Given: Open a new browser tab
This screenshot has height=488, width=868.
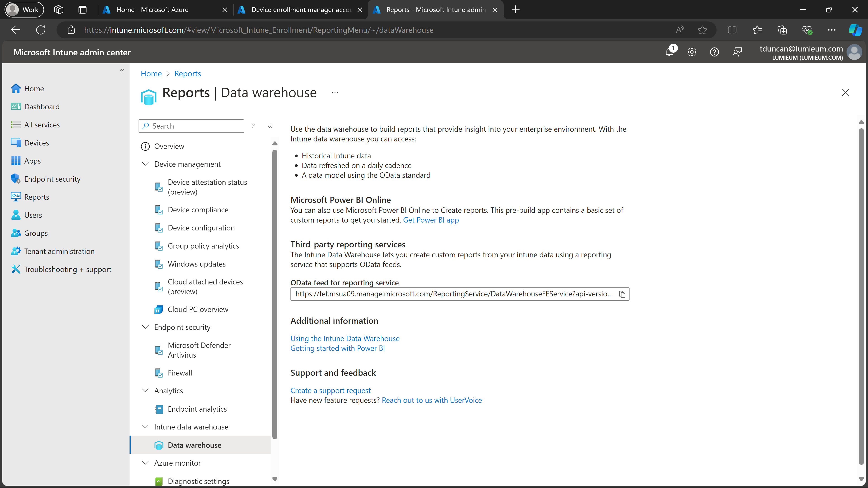Looking at the screenshot, I should click(x=516, y=9).
